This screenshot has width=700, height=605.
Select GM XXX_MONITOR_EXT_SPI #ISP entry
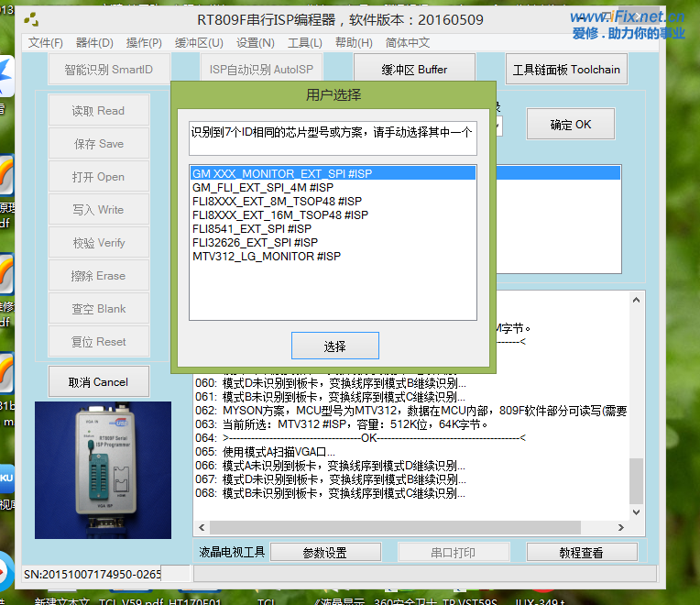tap(333, 173)
